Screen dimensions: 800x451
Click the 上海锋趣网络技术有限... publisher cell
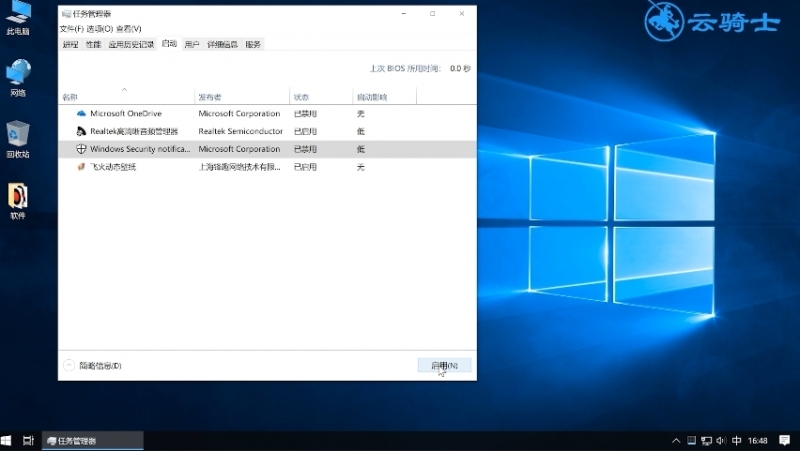click(239, 167)
